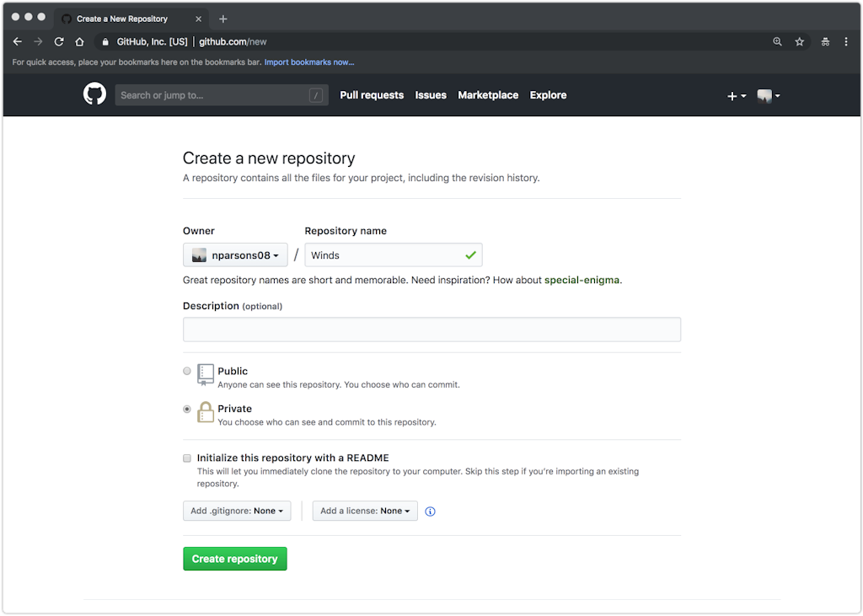Image resolution: width=863 pixels, height=616 pixels.
Task: Click the browser reload icon
Action: coord(59,41)
